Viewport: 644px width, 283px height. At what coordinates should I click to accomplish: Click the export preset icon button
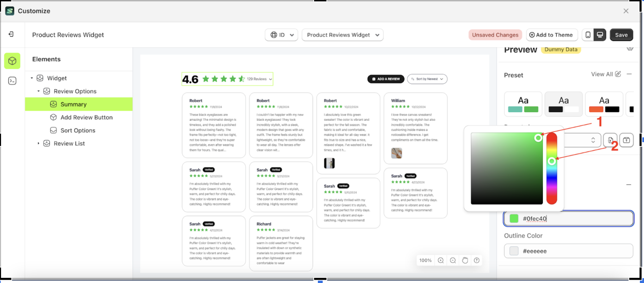(626, 140)
